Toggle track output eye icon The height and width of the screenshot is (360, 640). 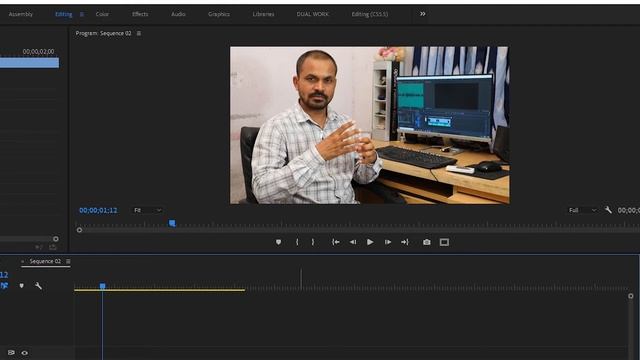[24, 353]
